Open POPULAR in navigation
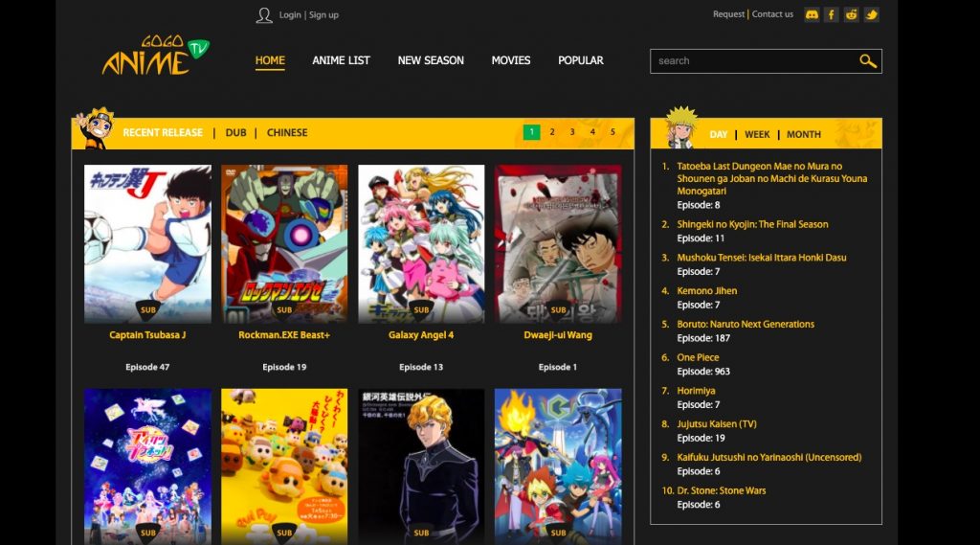This screenshot has height=545, width=980. click(581, 60)
